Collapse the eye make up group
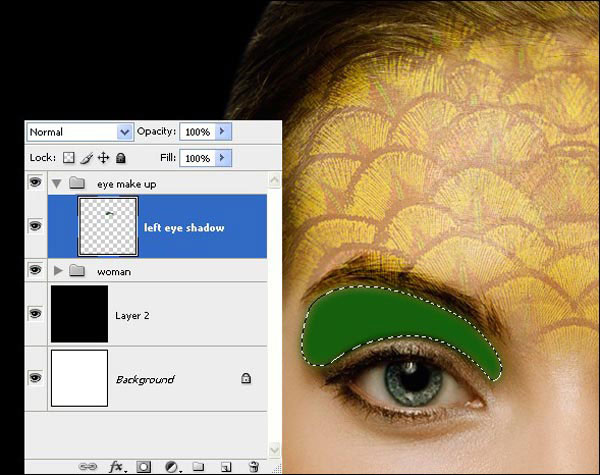 point(57,184)
